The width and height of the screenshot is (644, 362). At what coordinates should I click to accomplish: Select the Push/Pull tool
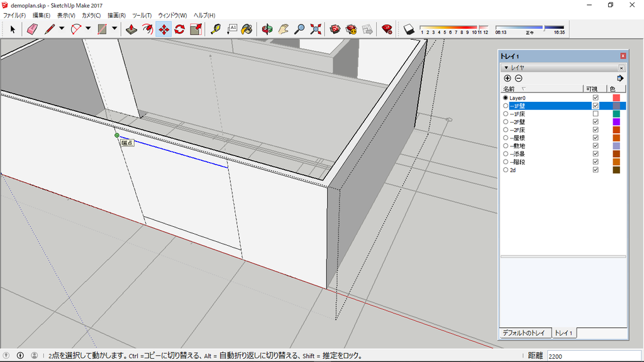131,29
